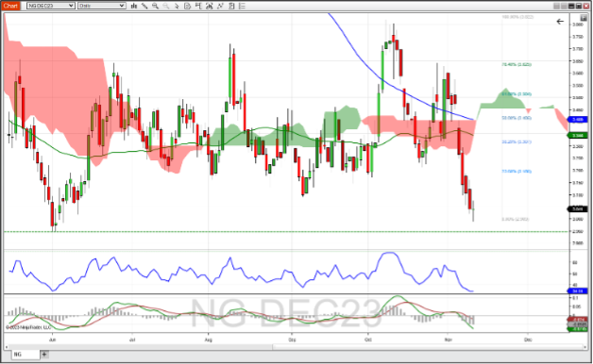The width and height of the screenshot is (593, 364).
Task: Open the Chart Trader icon
Action: [x=198, y=6]
